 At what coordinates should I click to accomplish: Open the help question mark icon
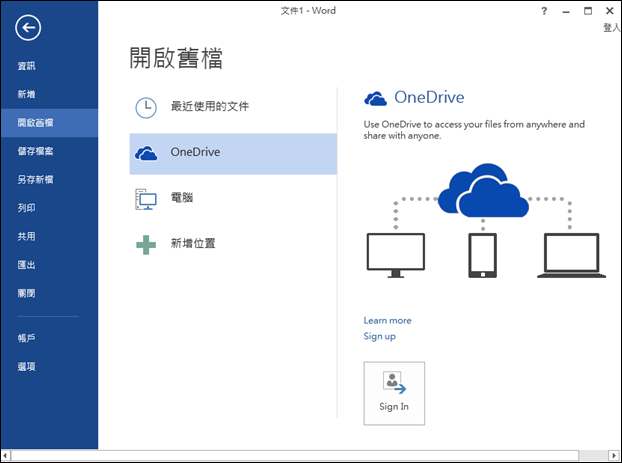[544, 11]
